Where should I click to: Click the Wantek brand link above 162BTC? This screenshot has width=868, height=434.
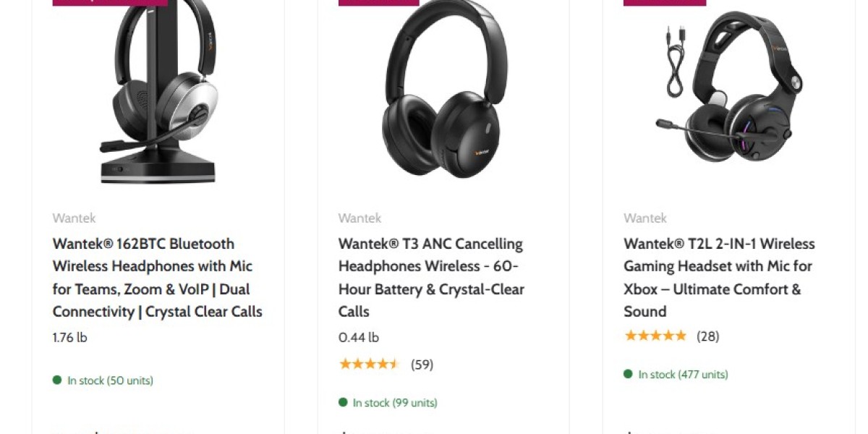tap(74, 218)
